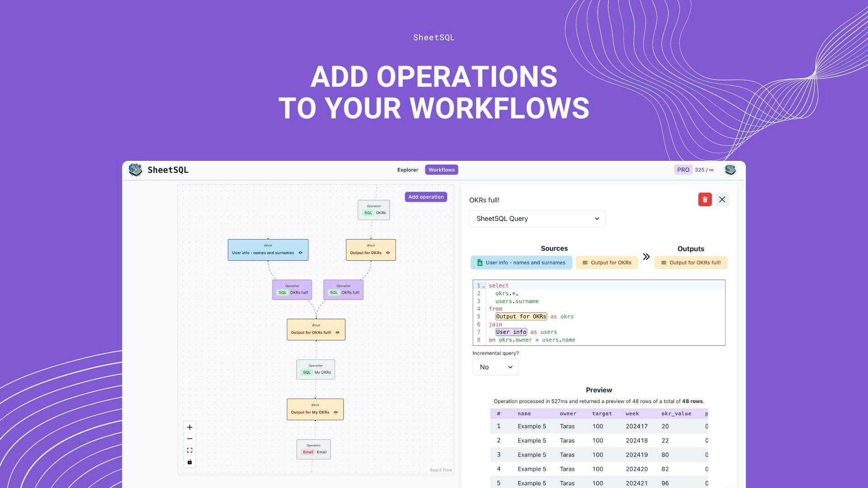
Task: Click the SheetSQL brand name in the header
Action: tap(168, 170)
